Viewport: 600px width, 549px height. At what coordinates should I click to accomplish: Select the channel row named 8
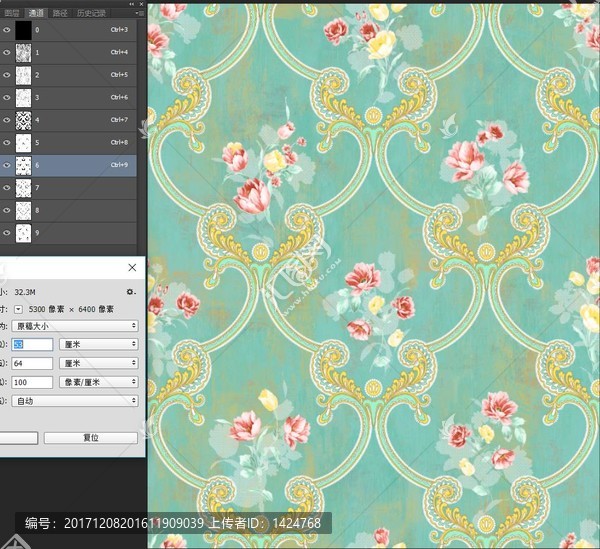68,210
